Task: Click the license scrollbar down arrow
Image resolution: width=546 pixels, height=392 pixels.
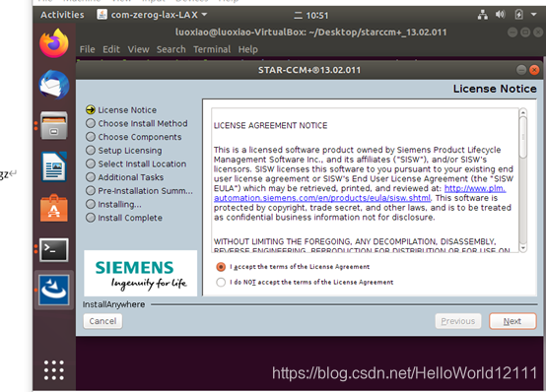Action: [x=522, y=247]
